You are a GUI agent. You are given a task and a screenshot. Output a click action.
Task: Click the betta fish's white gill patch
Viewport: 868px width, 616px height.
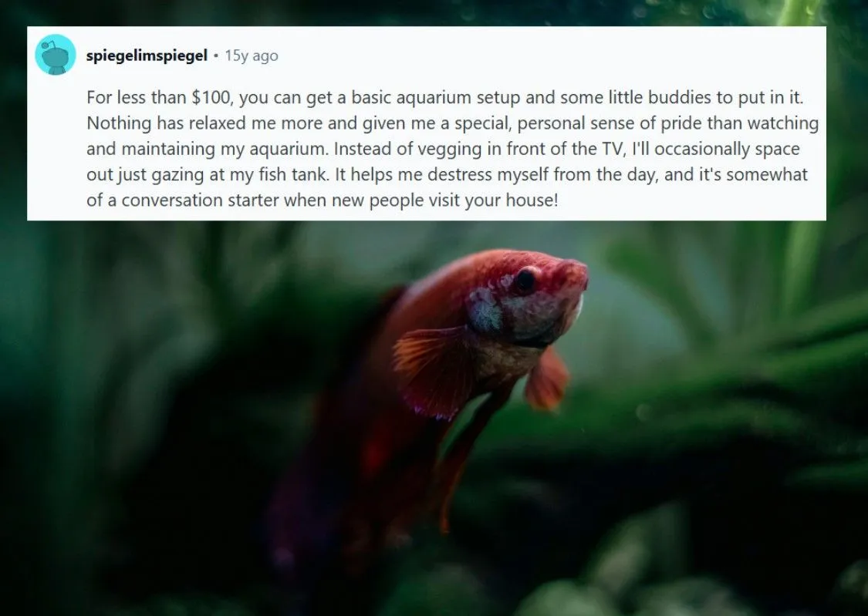point(484,310)
